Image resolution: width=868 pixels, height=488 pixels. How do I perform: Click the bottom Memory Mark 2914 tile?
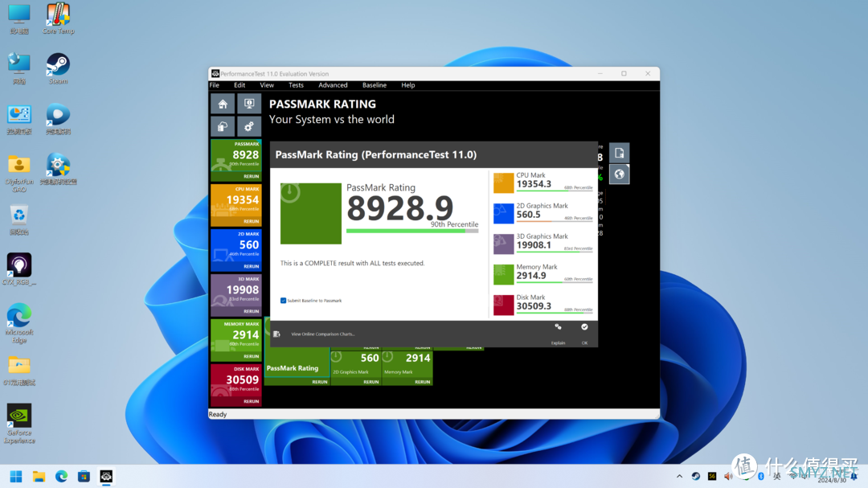coord(407,364)
